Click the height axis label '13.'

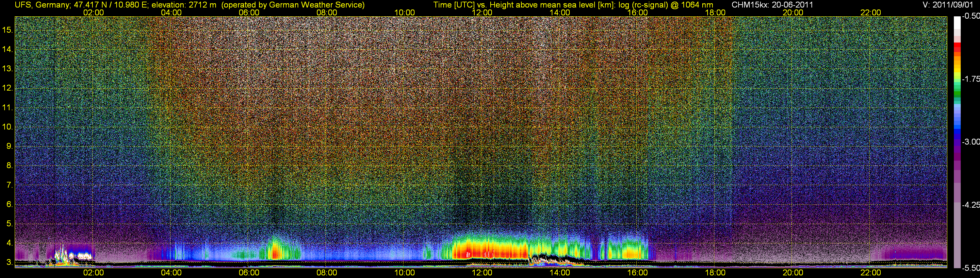(8, 69)
